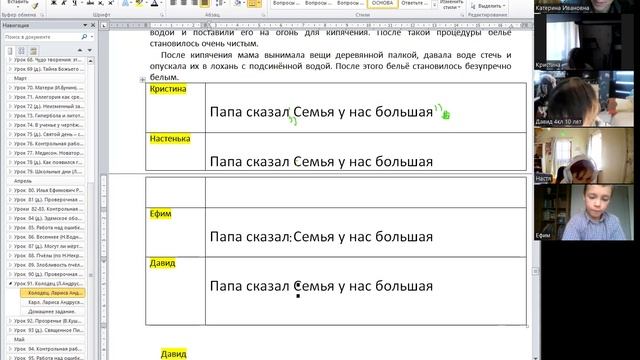Open Paste (Вставить) dropdown

click(18, 3)
